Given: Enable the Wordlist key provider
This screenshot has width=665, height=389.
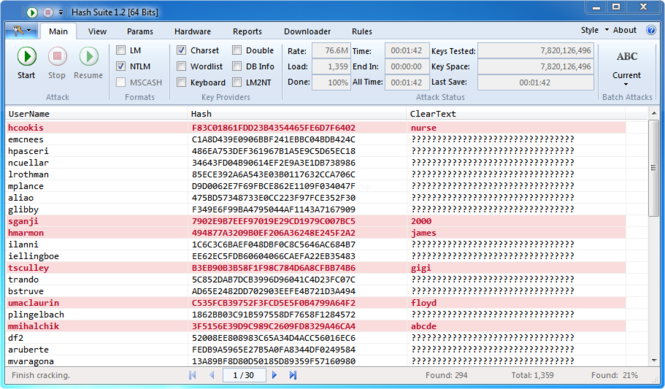Looking at the screenshot, I should coord(181,66).
